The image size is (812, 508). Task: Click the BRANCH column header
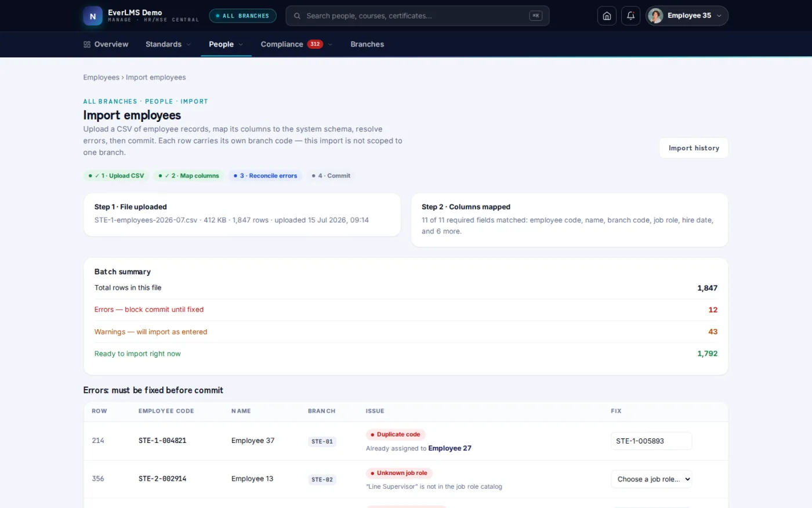point(321,411)
